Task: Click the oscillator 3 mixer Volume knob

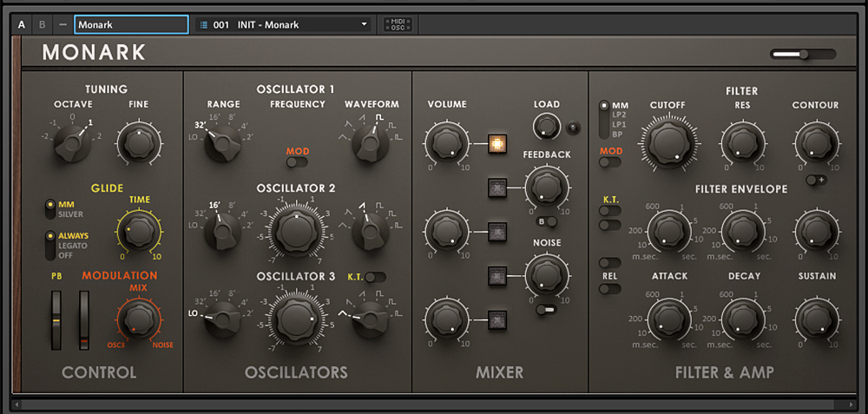Action: (446, 319)
